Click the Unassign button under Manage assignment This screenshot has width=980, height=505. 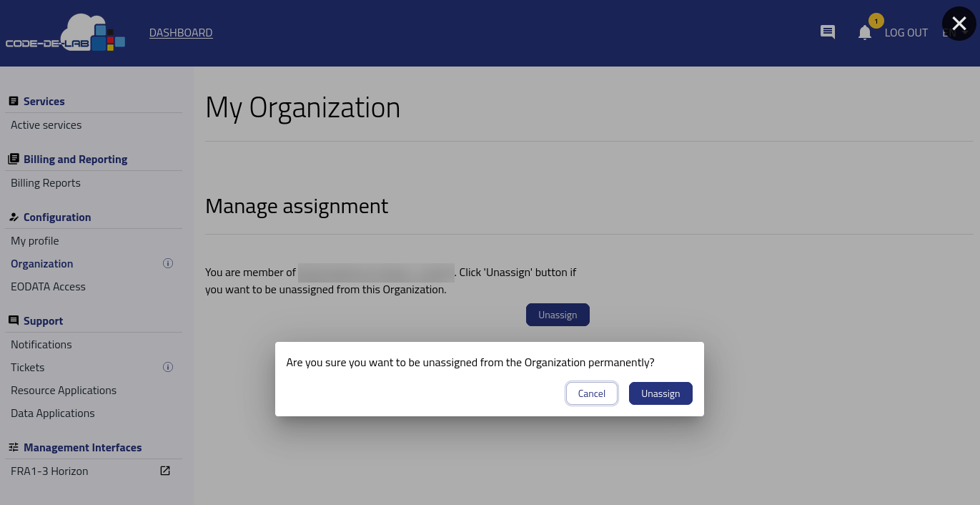coord(558,315)
